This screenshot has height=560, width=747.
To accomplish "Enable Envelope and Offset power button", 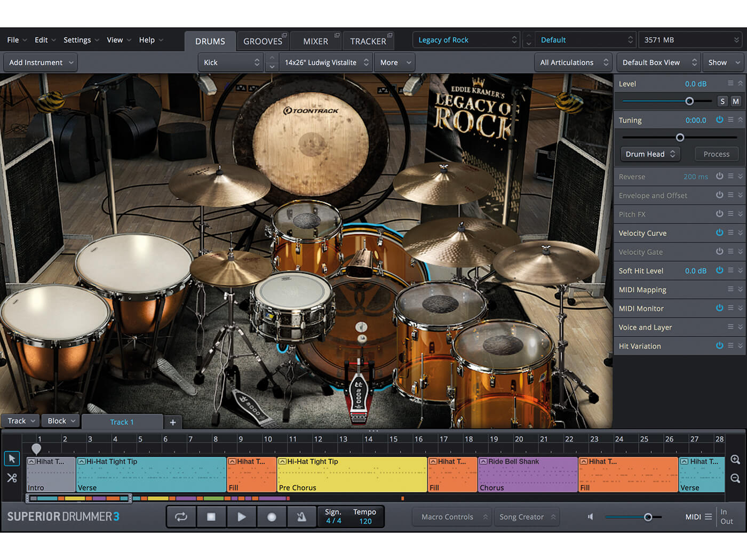I will tap(719, 195).
